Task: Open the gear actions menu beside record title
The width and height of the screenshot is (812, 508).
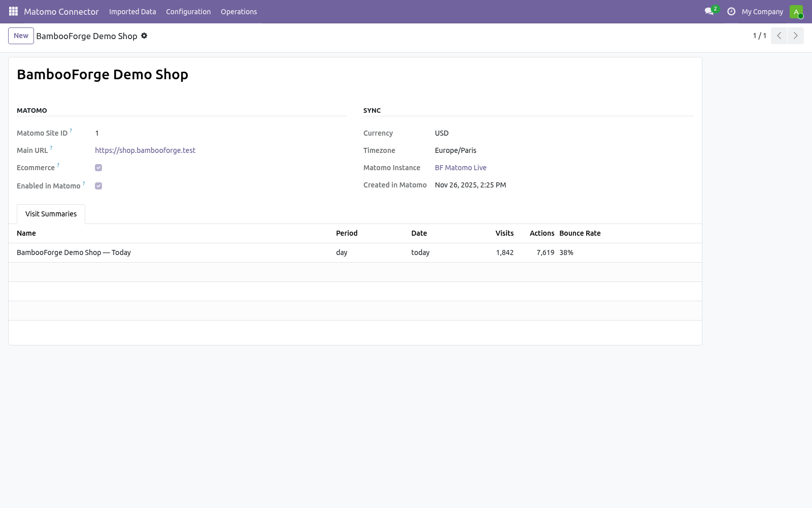Action: tap(144, 36)
